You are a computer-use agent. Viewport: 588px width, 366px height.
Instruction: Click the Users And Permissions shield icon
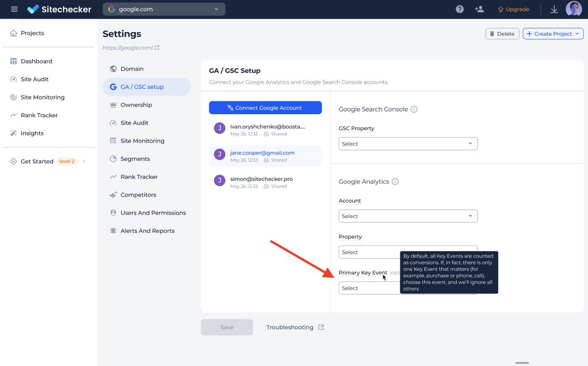click(113, 213)
